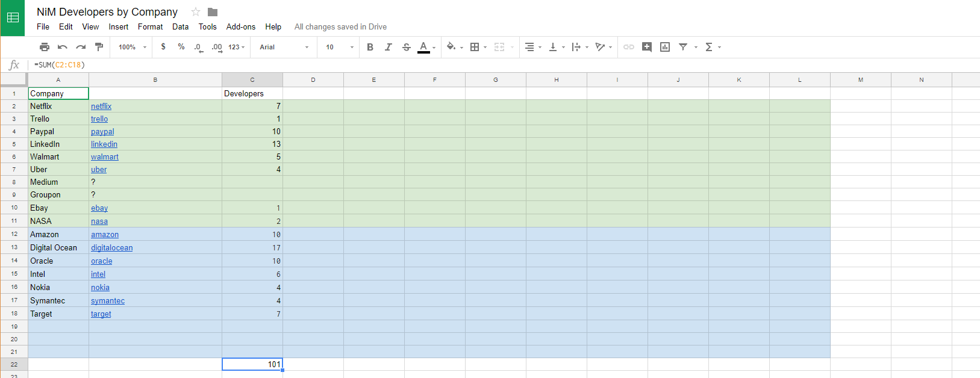This screenshot has height=378, width=980.
Task: Click the target link
Action: (101, 314)
